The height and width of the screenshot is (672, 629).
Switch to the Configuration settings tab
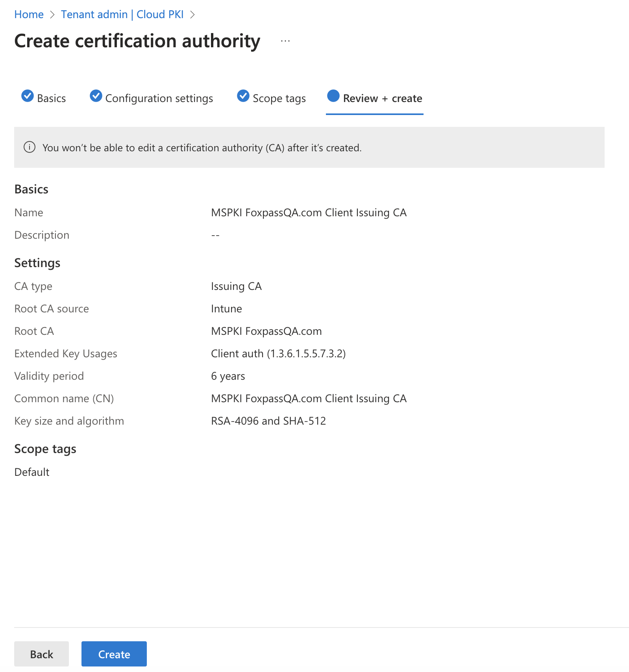coord(152,98)
